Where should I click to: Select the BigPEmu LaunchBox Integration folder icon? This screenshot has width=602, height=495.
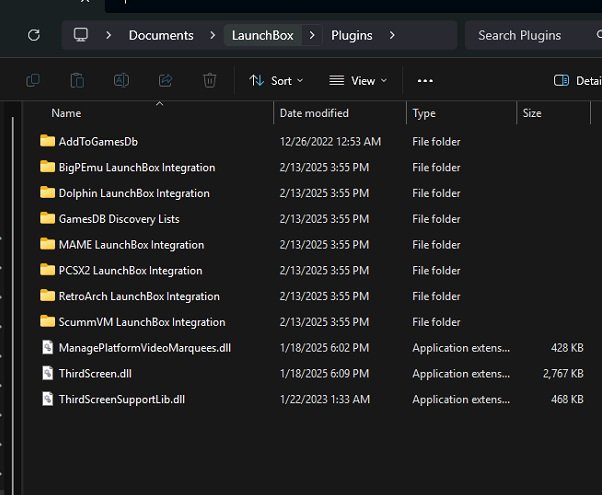[48, 167]
